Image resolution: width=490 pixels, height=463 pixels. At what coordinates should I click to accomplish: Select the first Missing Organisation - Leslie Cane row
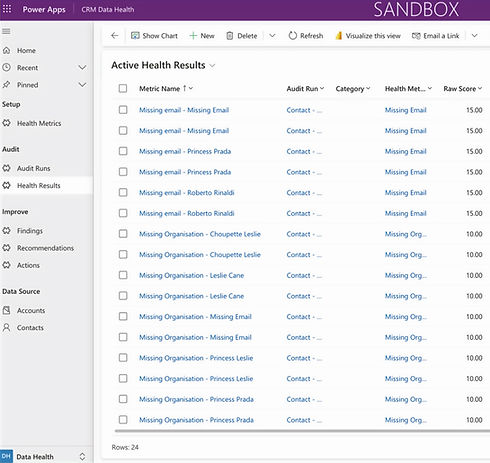point(123,275)
